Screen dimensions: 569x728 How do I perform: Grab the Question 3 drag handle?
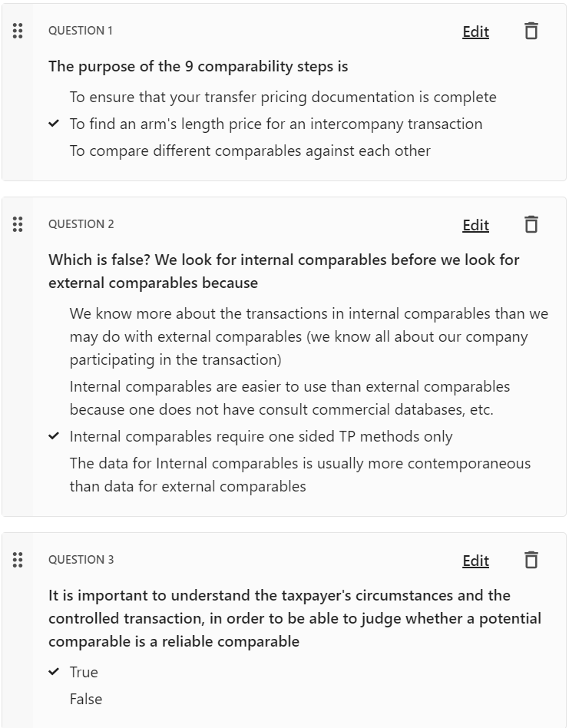pos(18,560)
